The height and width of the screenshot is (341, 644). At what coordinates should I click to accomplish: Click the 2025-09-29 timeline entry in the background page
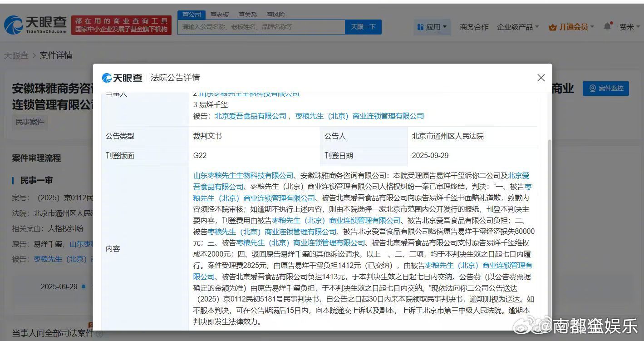59,287
